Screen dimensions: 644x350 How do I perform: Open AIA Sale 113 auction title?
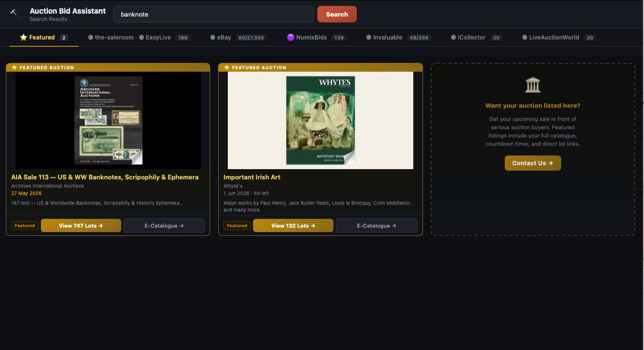[105, 177]
